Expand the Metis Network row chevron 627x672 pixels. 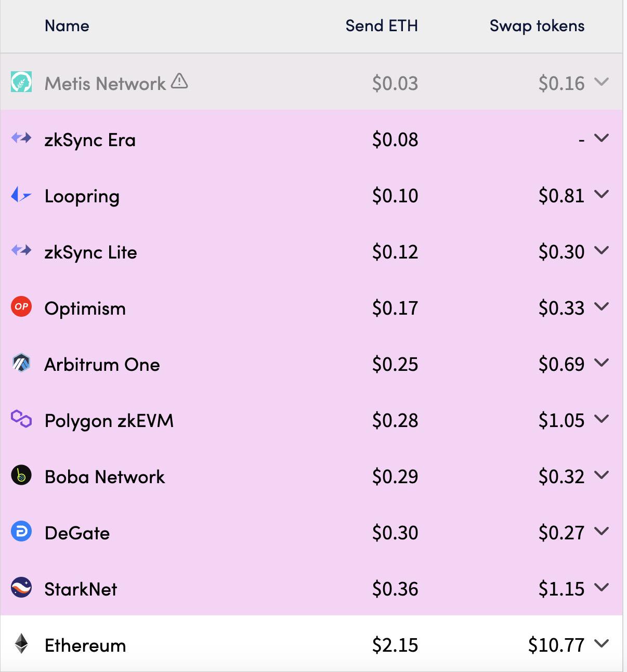tap(601, 82)
